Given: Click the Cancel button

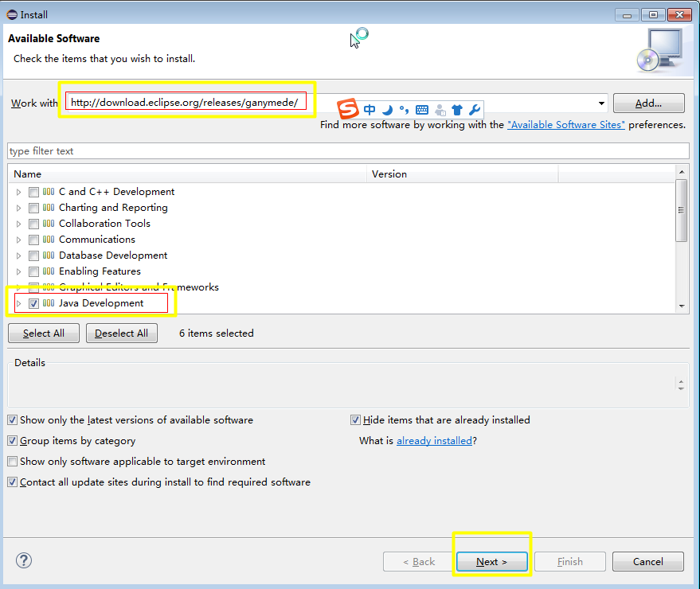Looking at the screenshot, I should 647,562.
